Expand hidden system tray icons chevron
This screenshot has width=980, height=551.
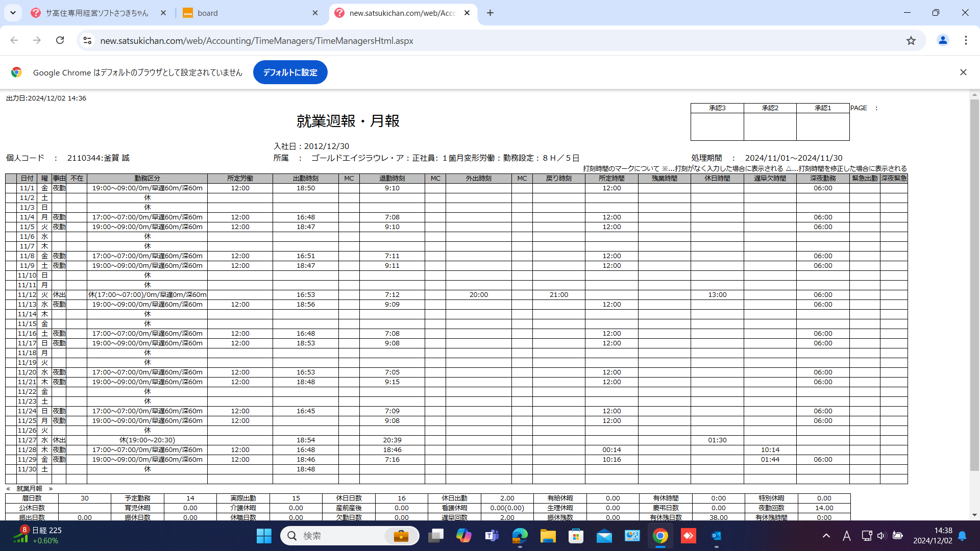[826, 536]
